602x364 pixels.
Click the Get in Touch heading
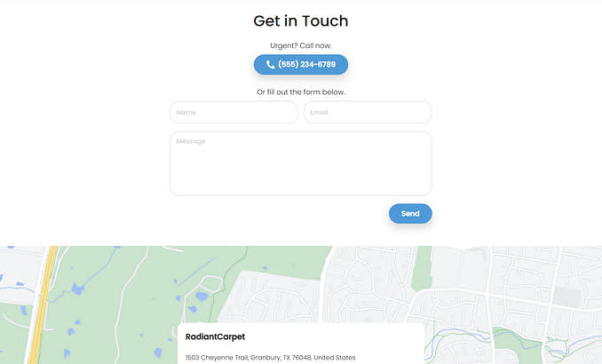301,20
